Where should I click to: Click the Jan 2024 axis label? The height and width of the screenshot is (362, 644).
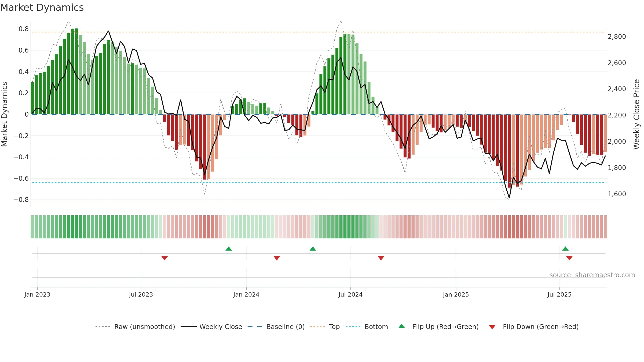point(246,294)
